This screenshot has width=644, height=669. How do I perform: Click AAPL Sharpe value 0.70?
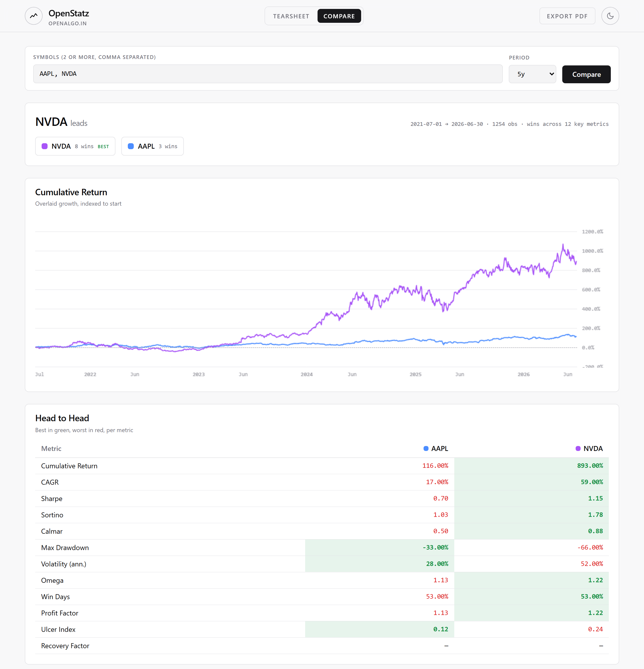[x=441, y=498]
